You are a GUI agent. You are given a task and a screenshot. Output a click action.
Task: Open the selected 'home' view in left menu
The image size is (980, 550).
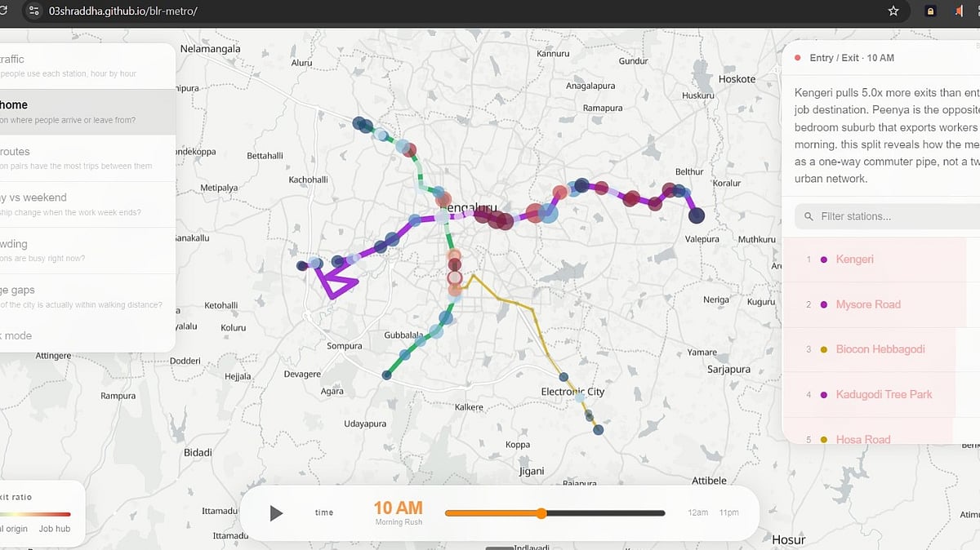[87, 112]
